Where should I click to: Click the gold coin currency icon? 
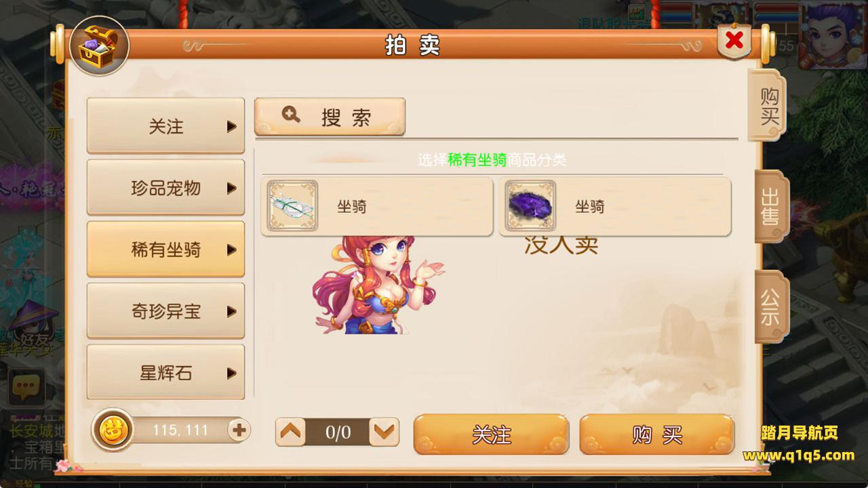(x=113, y=430)
